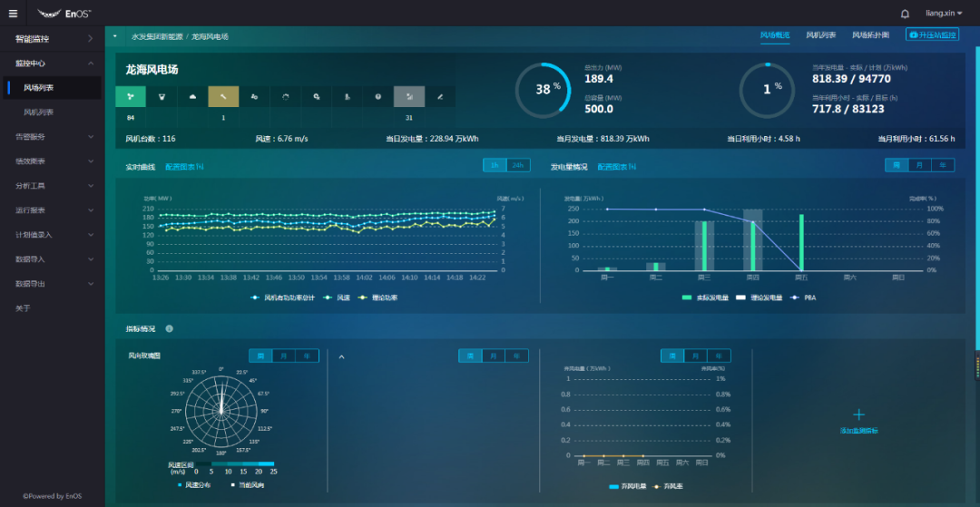Click the info icon beside 指标情况
This screenshot has width=980, height=507.
pos(170,328)
